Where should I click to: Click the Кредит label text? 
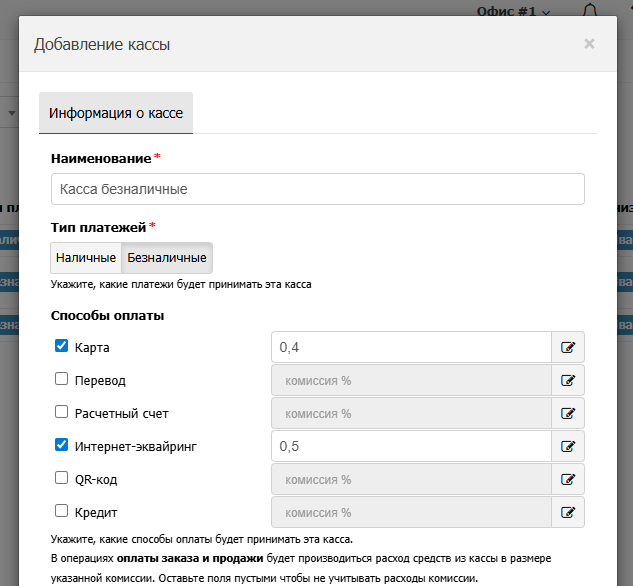(x=96, y=513)
